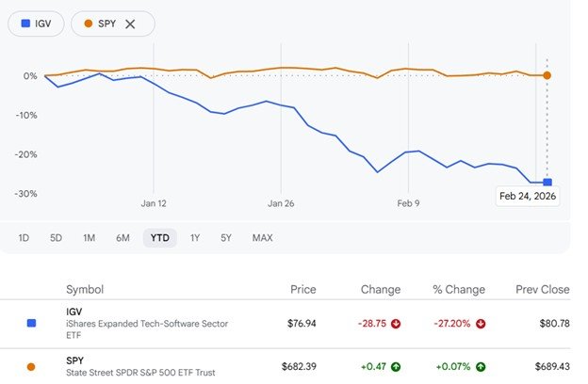Switch to 1M time range

[x=89, y=238]
